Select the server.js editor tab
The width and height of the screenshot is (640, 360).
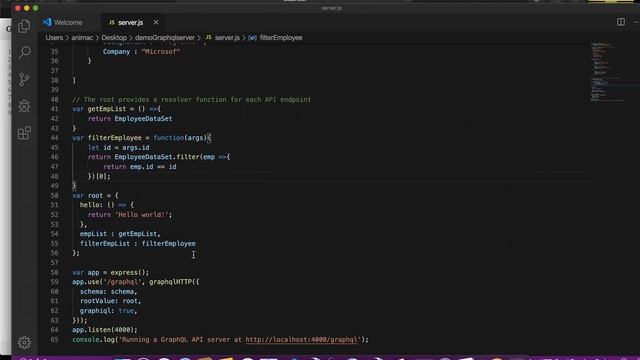pyautogui.click(x=130, y=22)
